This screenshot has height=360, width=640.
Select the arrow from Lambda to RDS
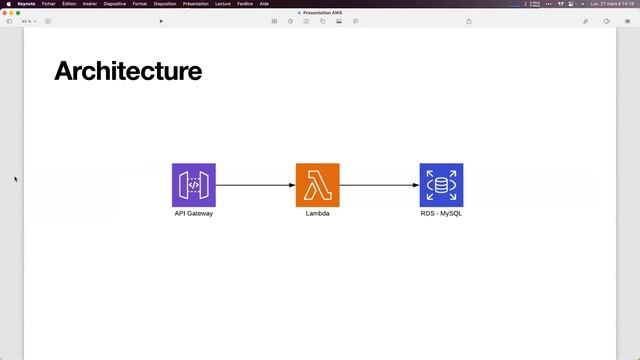coord(379,185)
